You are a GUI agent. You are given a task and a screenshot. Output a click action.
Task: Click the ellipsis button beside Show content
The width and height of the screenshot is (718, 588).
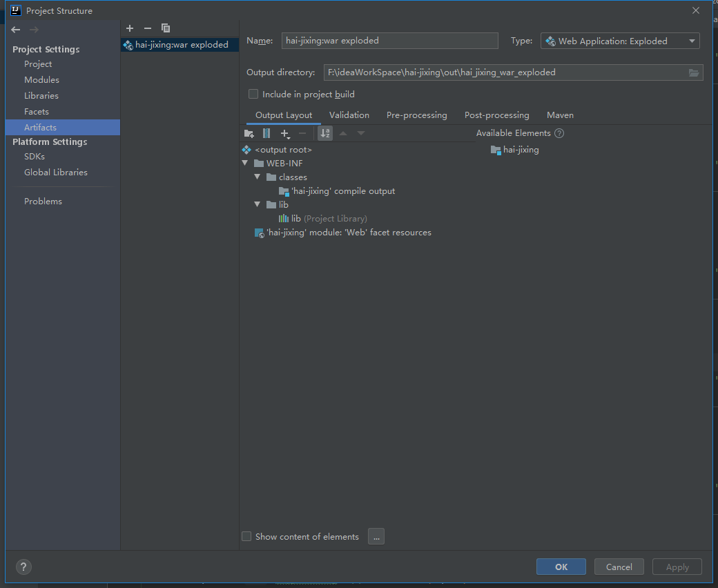click(376, 536)
